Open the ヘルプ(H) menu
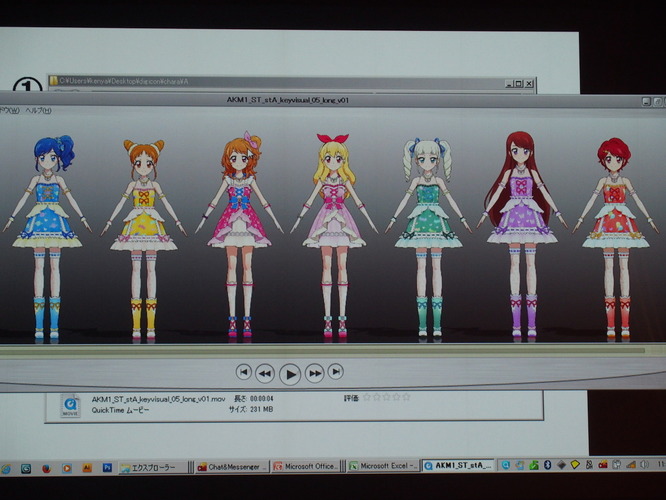The height and width of the screenshot is (500, 666). coord(38,110)
